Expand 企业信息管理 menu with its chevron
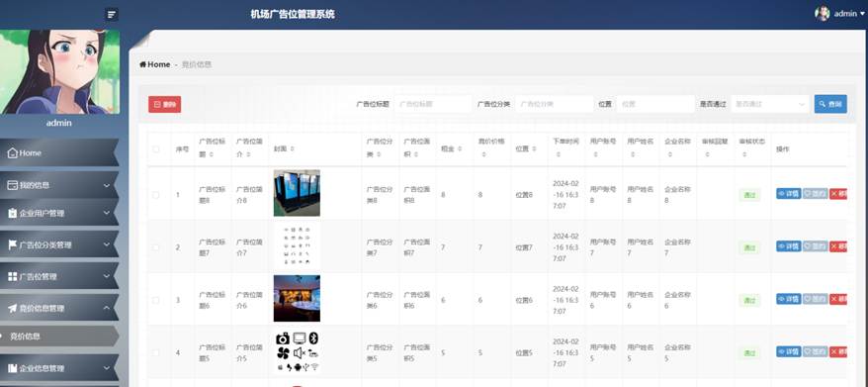Screen dimensions: 868x387 [107, 368]
